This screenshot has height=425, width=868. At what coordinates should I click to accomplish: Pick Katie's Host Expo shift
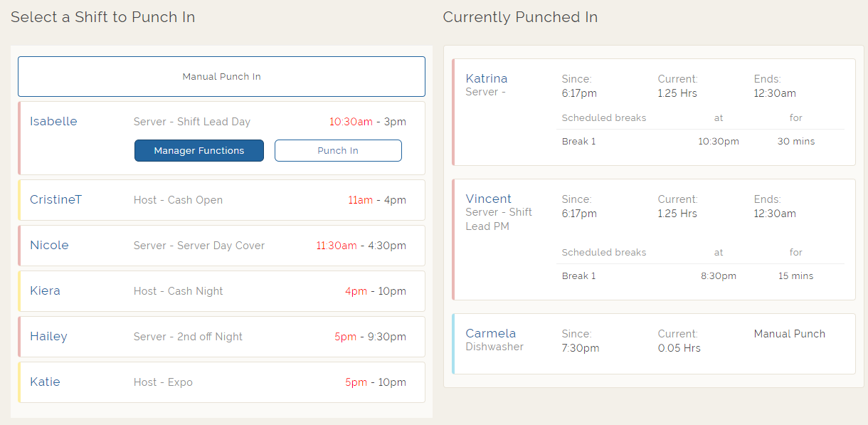point(221,382)
